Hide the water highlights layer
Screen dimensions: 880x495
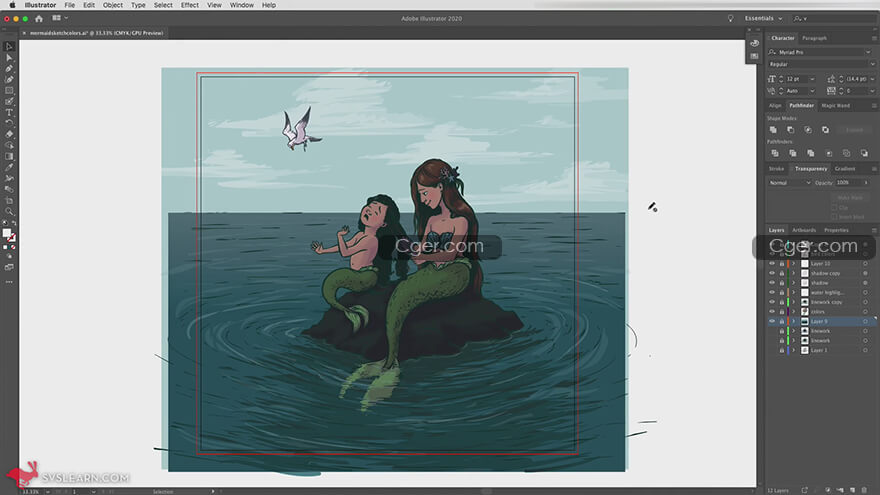(x=772, y=292)
